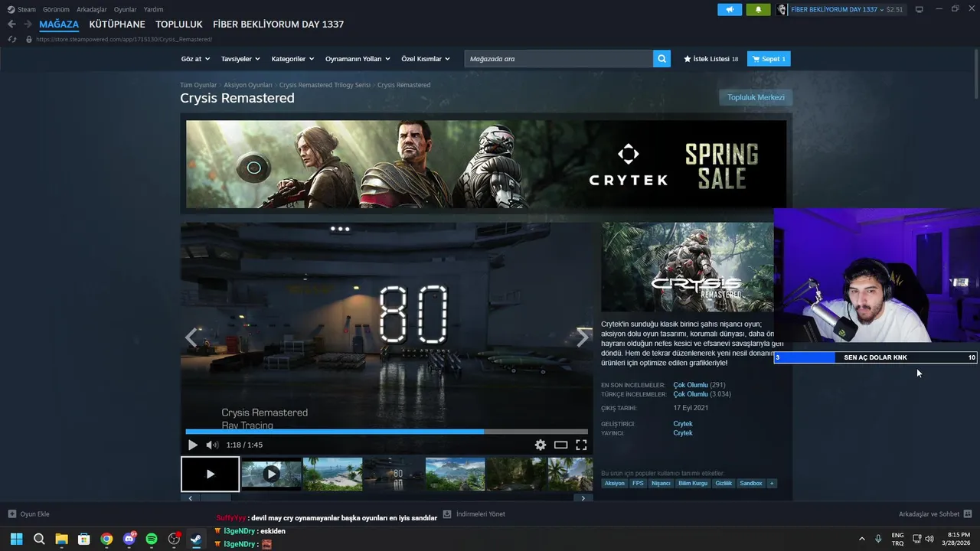Expand the Özel Kısımlar dropdown
980x551 pixels.
[426, 59]
